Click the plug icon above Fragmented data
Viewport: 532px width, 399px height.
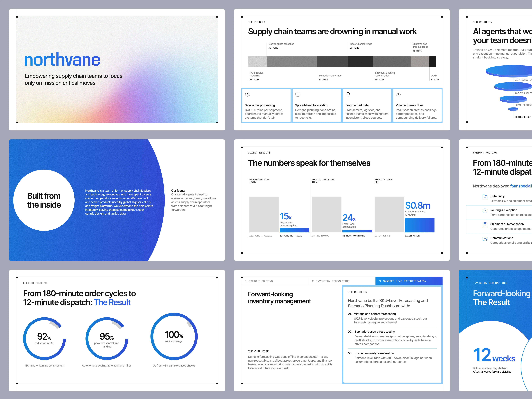(348, 94)
